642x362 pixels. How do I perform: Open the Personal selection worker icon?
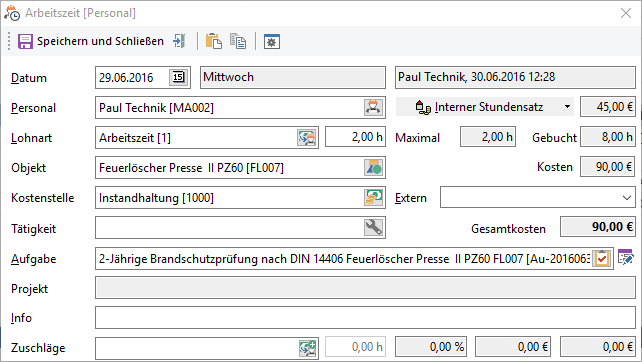pos(373,107)
